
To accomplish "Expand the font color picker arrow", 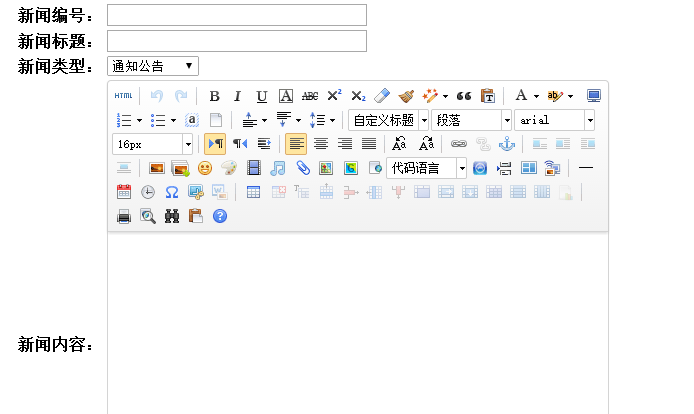I will coord(536,96).
